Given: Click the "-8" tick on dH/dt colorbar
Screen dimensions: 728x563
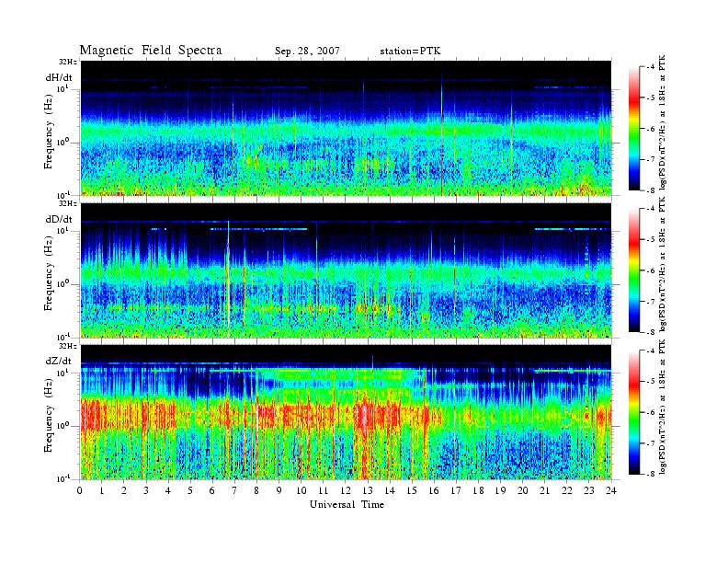Looking at the screenshot, I should [651, 190].
